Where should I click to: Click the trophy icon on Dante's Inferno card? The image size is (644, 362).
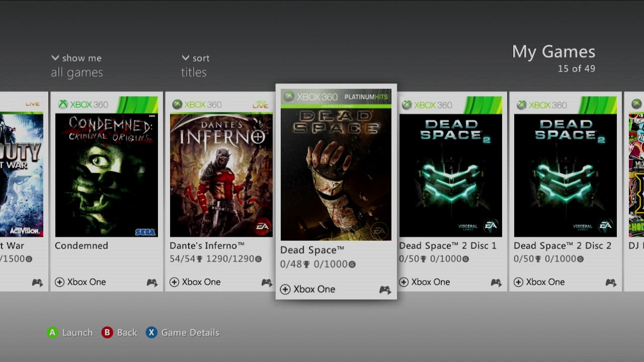pos(199,259)
